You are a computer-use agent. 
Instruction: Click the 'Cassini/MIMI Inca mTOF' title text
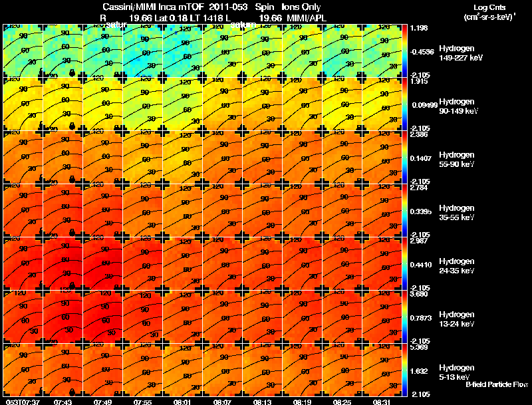pyautogui.click(x=152, y=7)
